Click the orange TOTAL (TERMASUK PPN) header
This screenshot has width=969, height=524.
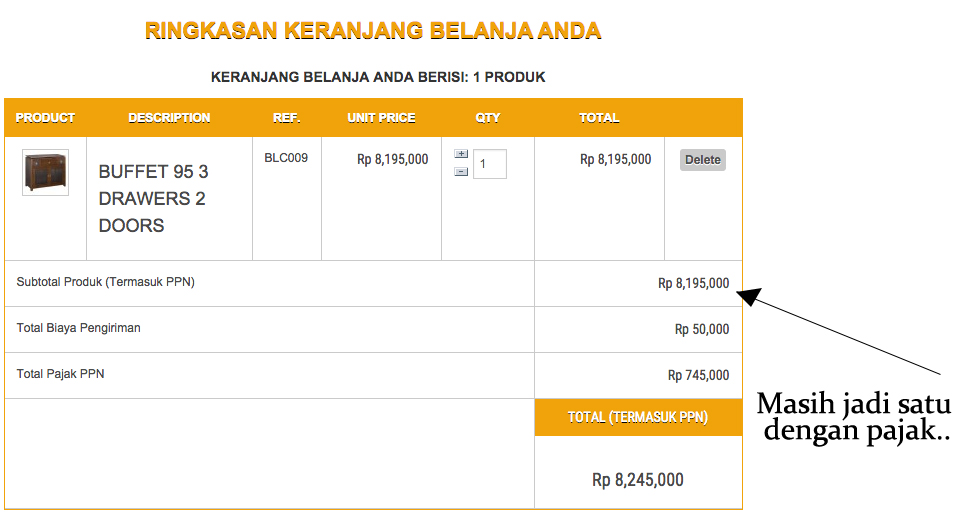coord(638,417)
